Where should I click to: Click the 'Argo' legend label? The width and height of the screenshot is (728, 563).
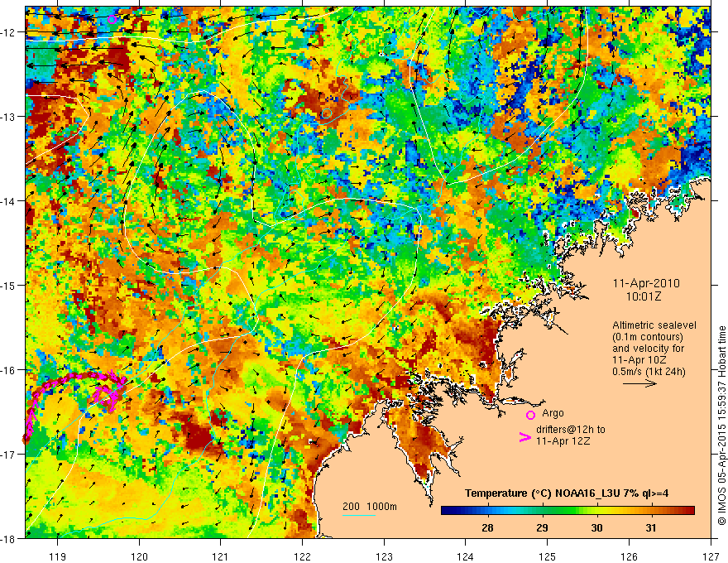pos(553,413)
